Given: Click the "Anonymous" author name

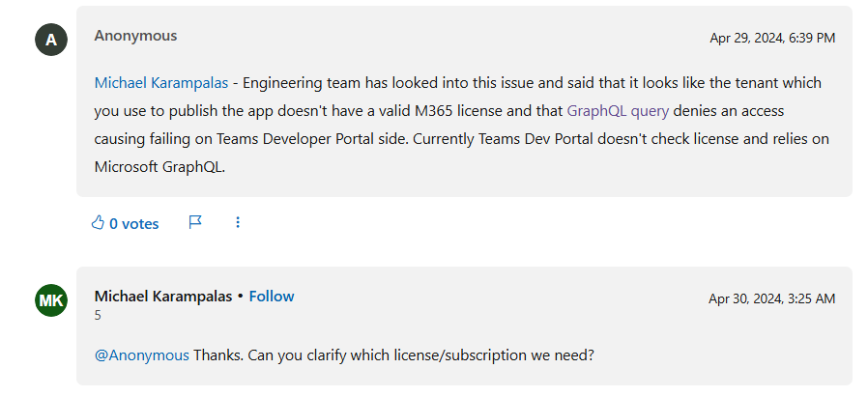Looking at the screenshot, I should pyautogui.click(x=135, y=36).
